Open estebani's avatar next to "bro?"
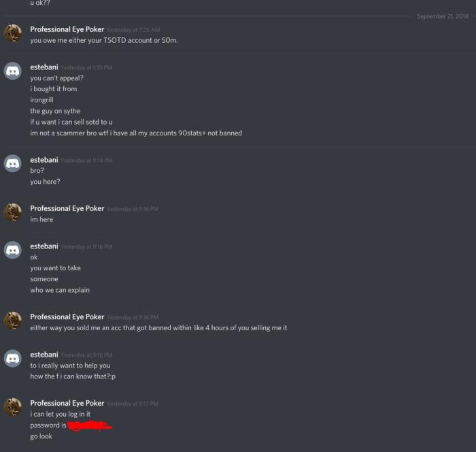Image resolution: width=476 pixels, height=452 pixels. click(12, 163)
